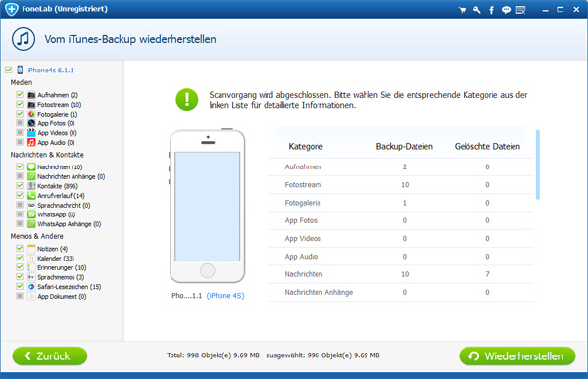Click the Fotostream icon

tap(31, 104)
